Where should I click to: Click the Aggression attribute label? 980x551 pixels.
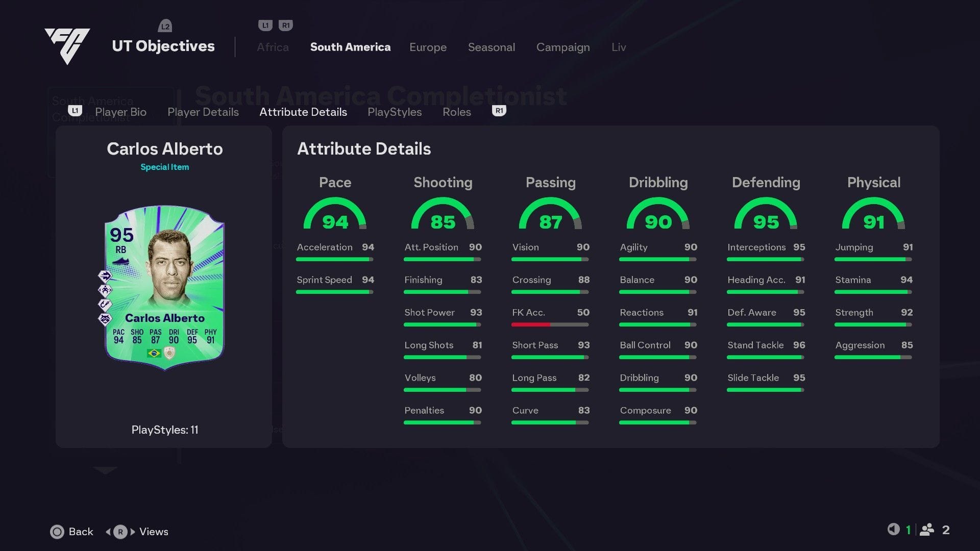point(860,345)
